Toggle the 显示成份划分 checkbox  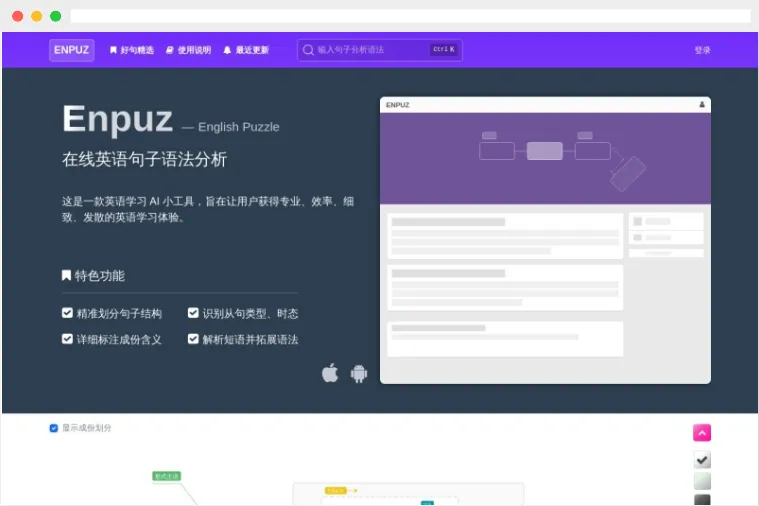tap(54, 428)
